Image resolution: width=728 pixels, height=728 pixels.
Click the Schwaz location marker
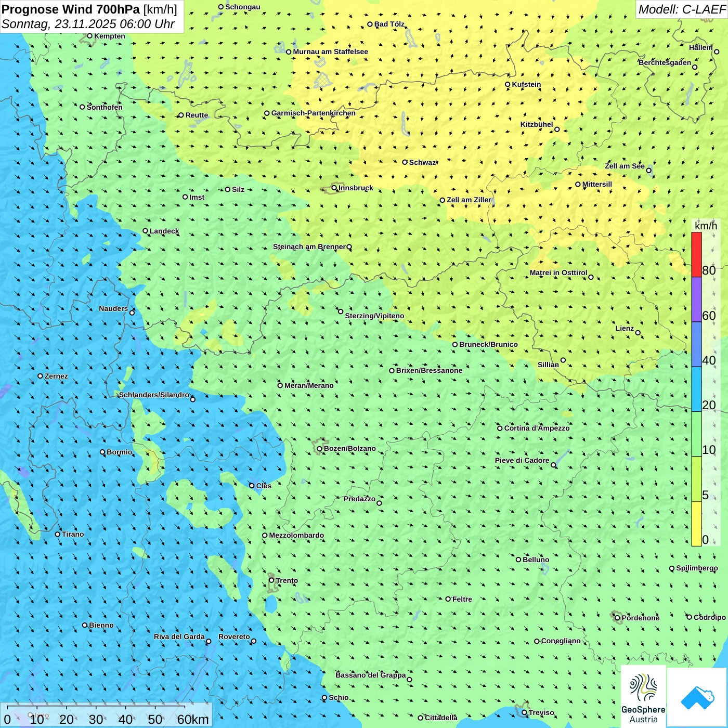coord(405,162)
